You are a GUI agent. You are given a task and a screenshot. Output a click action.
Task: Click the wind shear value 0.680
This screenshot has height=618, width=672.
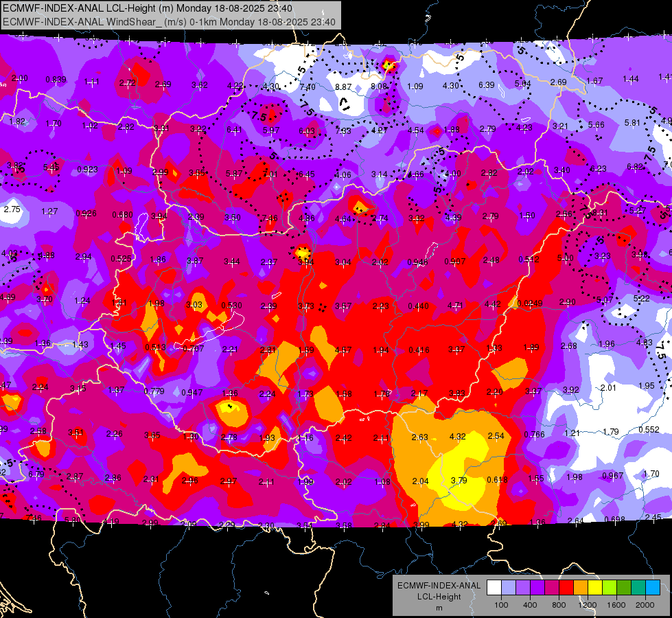click(x=122, y=214)
